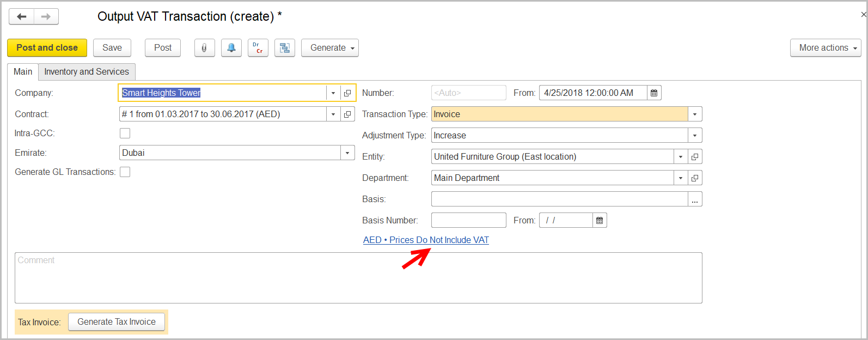Expand the Department dropdown arrow

(x=681, y=178)
